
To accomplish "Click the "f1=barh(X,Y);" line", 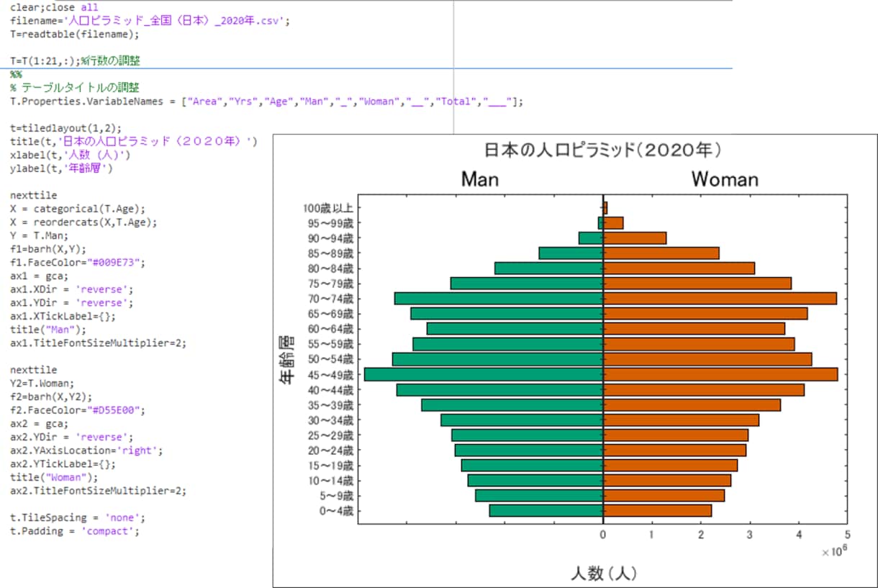I will (48, 249).
